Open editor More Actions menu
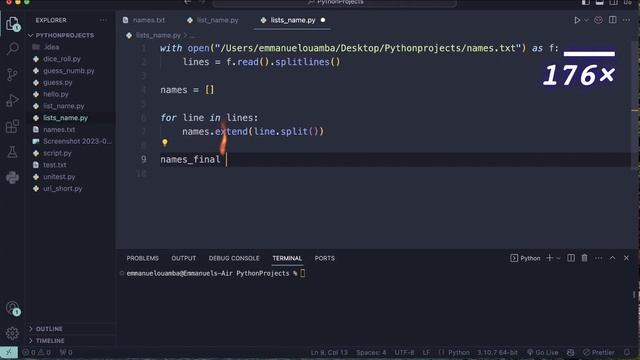The image size is (640, 360). [626, 20]
